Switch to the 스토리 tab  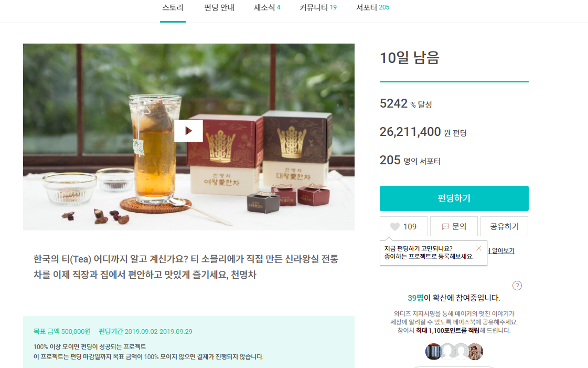pyautogui.click(x=173, y=7)
